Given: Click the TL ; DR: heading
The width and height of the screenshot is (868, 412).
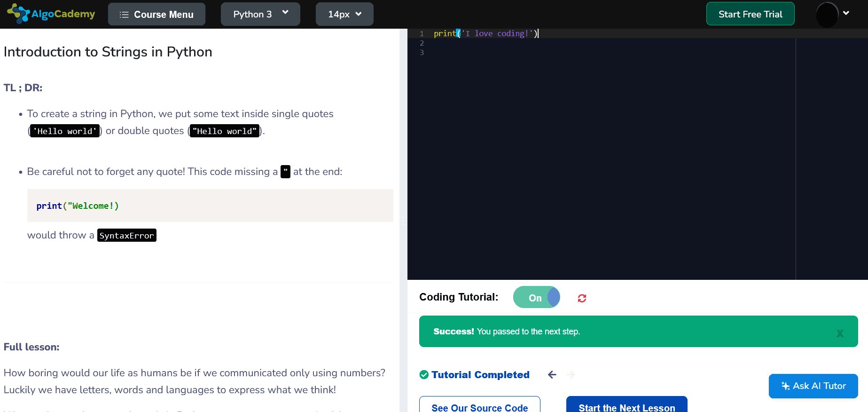Looking at the screenshot, I should tap(23, 88).
